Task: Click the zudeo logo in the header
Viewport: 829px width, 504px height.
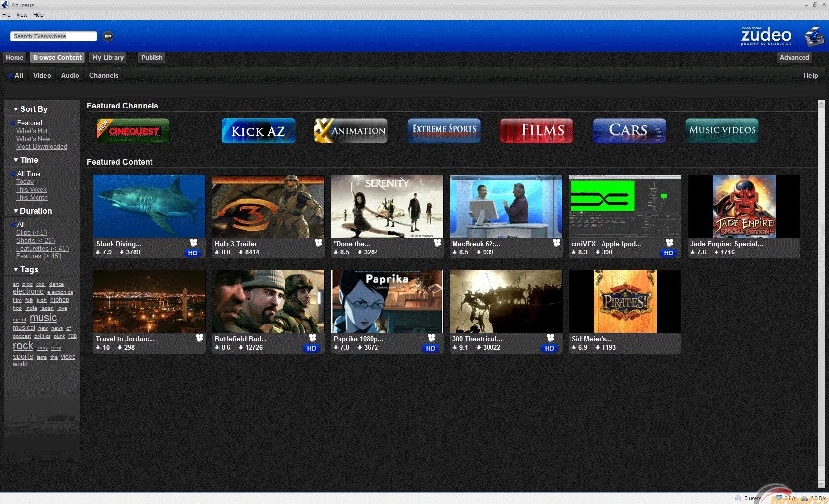Action: 766,36
